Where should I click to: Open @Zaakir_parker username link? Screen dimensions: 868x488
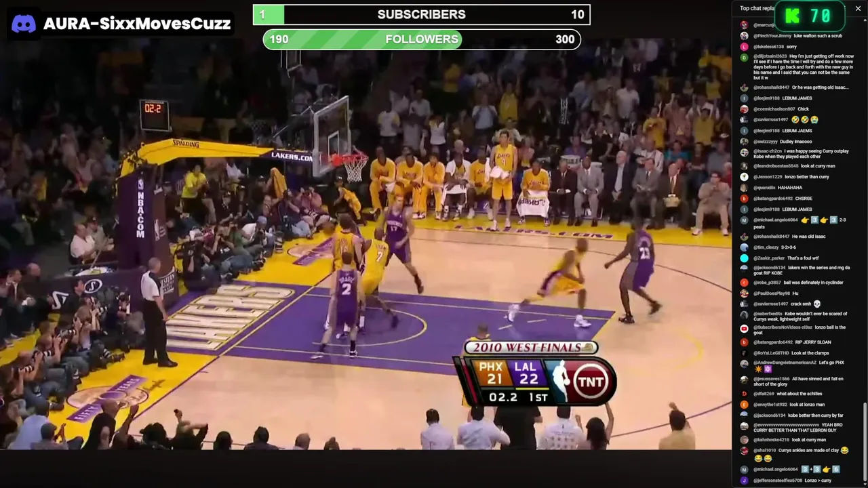click(x=769, y=258)
